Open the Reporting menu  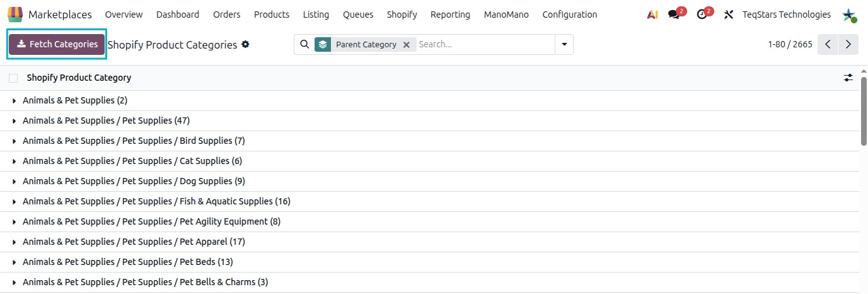450,15
